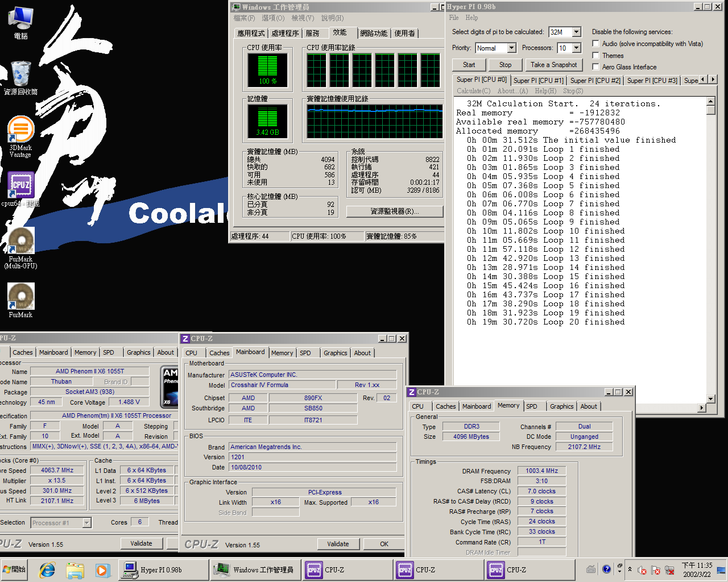Open the Priority Normal dropdown
Viewport: 728px width, 582px height.
click(511, 48)
